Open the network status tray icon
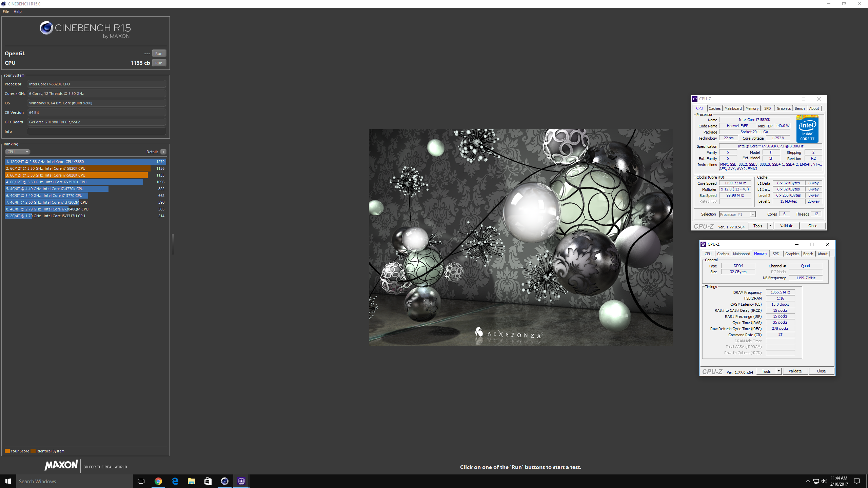The image size is (868, 488). coord(816,481)
